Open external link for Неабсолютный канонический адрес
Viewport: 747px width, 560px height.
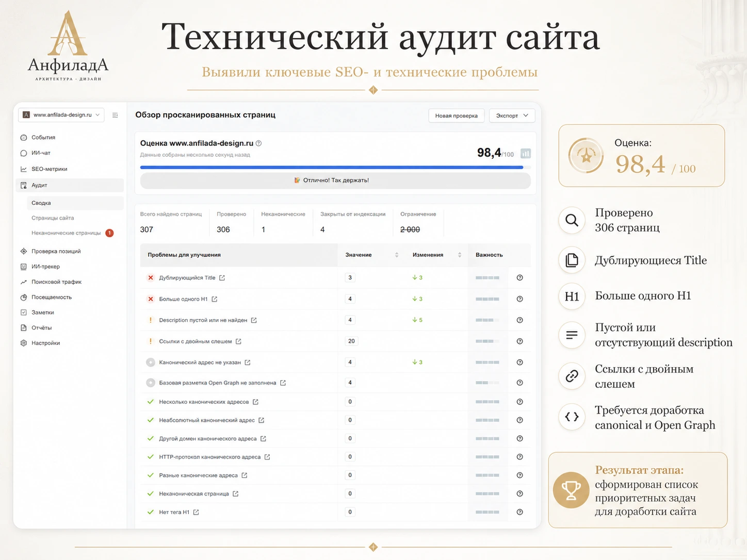pos(262,420)
